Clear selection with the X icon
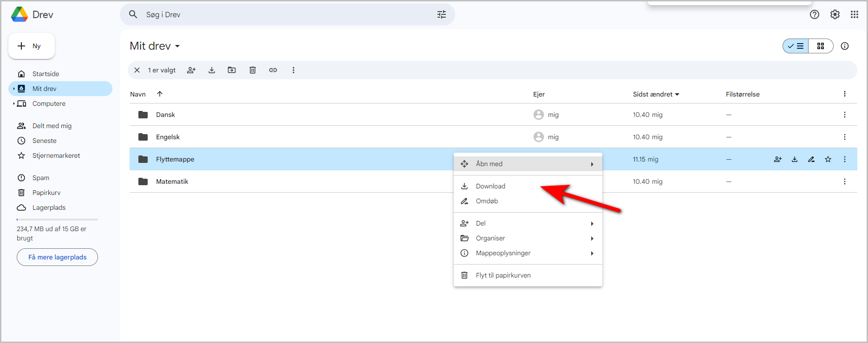Viewport: 868px width, 343px height. click(x=137, y=70)
